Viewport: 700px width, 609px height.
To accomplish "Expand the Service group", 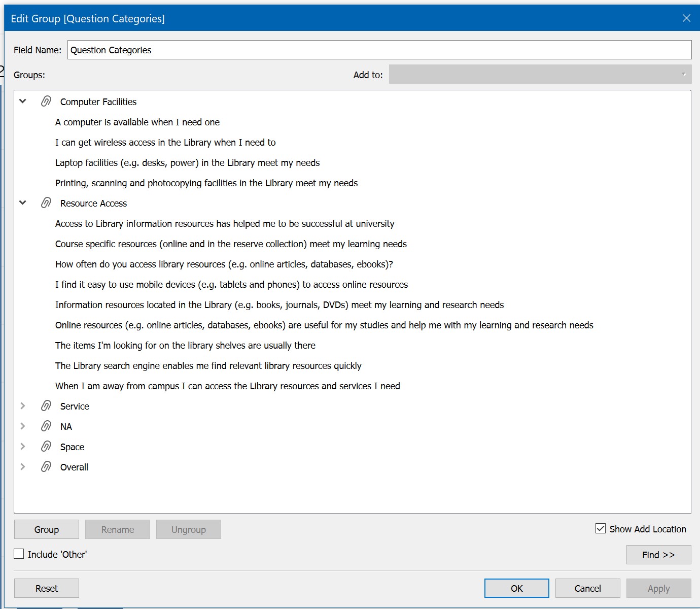I will [x=23, y=405].
